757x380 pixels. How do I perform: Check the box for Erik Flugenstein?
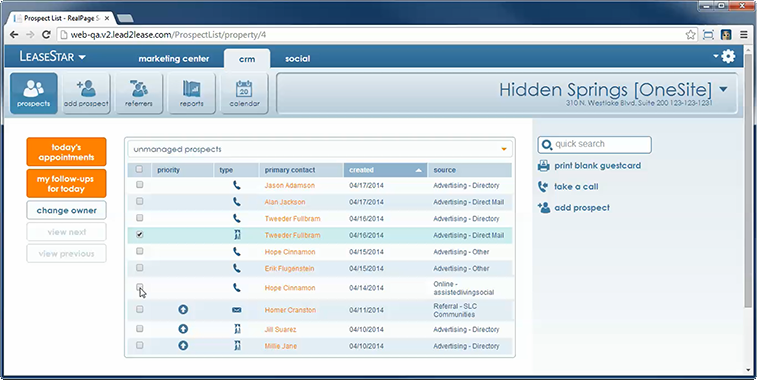click(x=140, y=267)
